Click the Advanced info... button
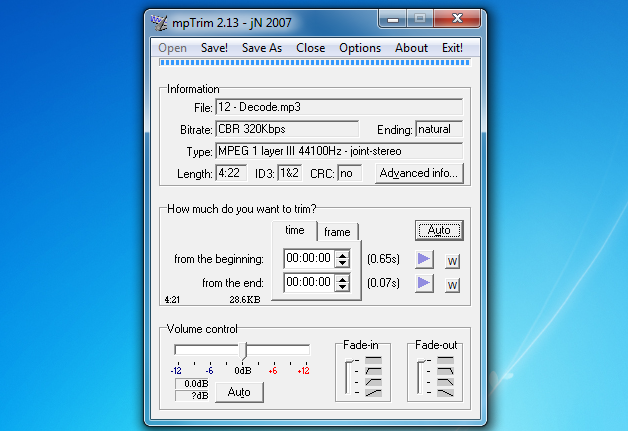Image resolution: width=628 pixels, height=431 pixels. coord(419,173)
